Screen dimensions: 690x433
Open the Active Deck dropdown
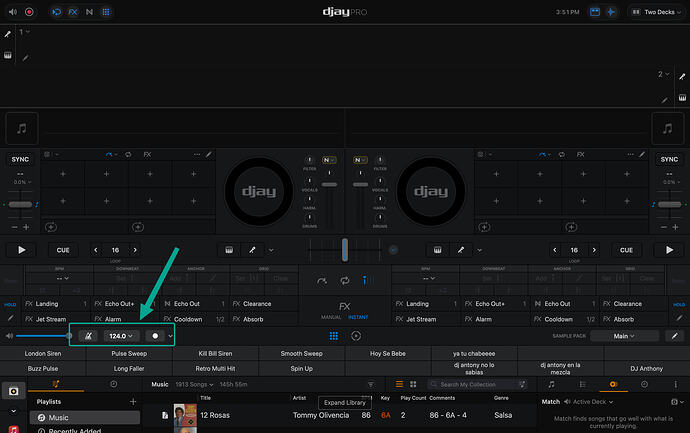(593, 402)
